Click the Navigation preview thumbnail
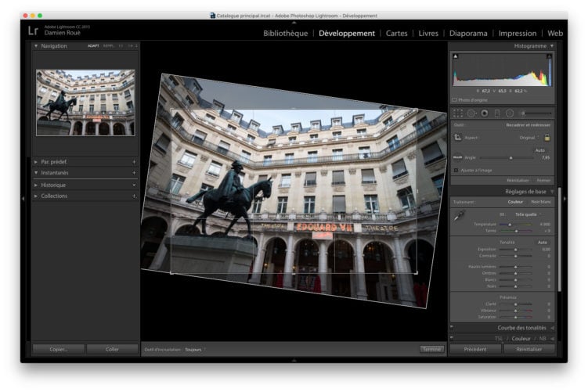 pos(85,102)
